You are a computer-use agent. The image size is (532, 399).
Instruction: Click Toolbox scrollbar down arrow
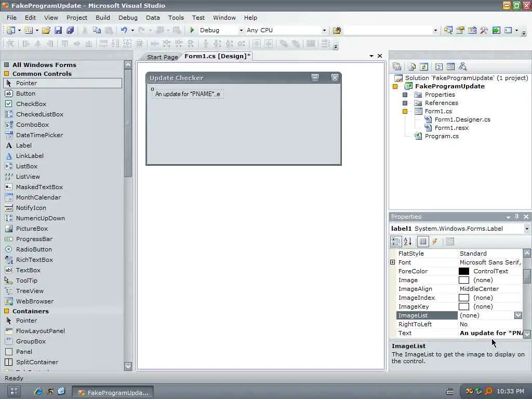click(x=128, y=366)
